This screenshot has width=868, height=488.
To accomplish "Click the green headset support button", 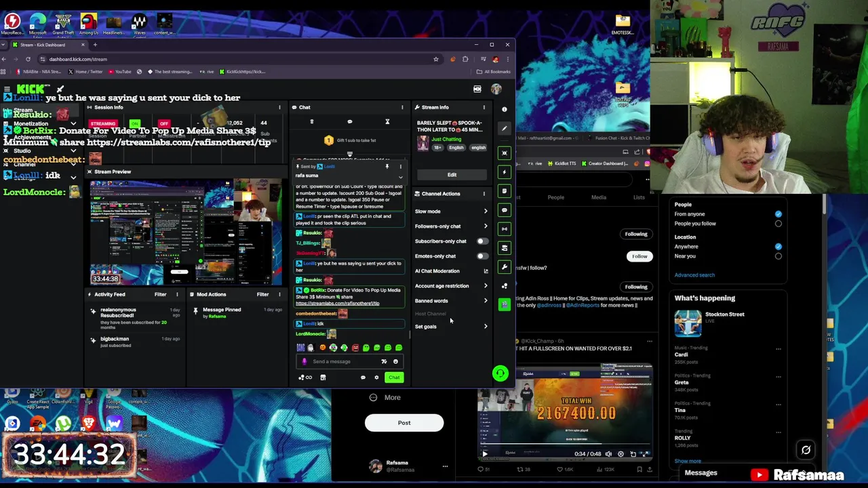I will tap(500, 373).
